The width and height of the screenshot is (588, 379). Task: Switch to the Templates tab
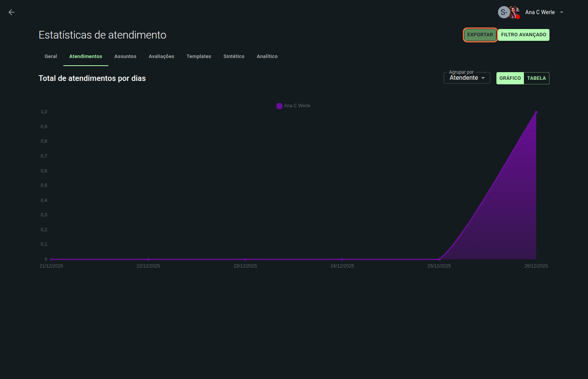(x=198, y=56)
